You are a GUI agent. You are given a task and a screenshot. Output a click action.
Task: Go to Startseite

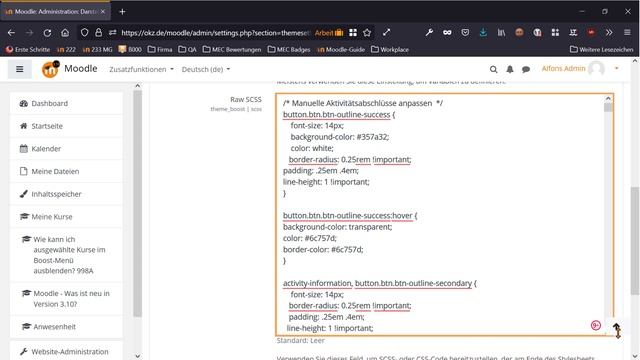tap(66, 126)
